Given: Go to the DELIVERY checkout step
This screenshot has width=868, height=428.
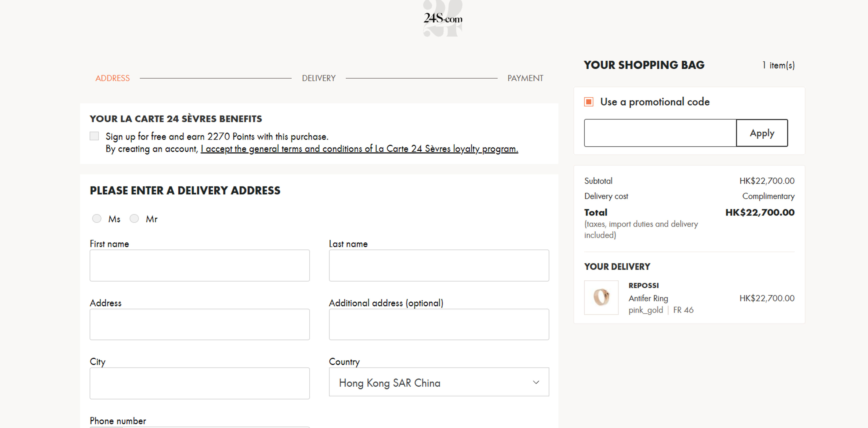Looking at the screenshot, I should tap(318, 78).
